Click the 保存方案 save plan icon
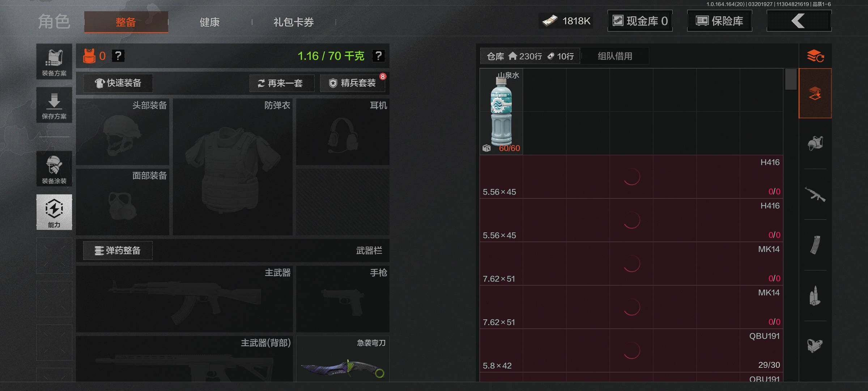 (x=54, y=105)
